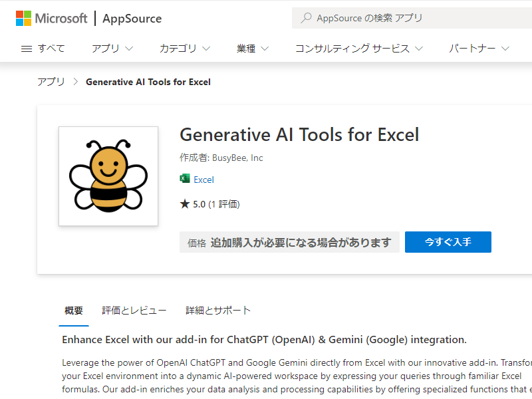Follow the アプリ breadcrumb link

(x=51, y=81)
